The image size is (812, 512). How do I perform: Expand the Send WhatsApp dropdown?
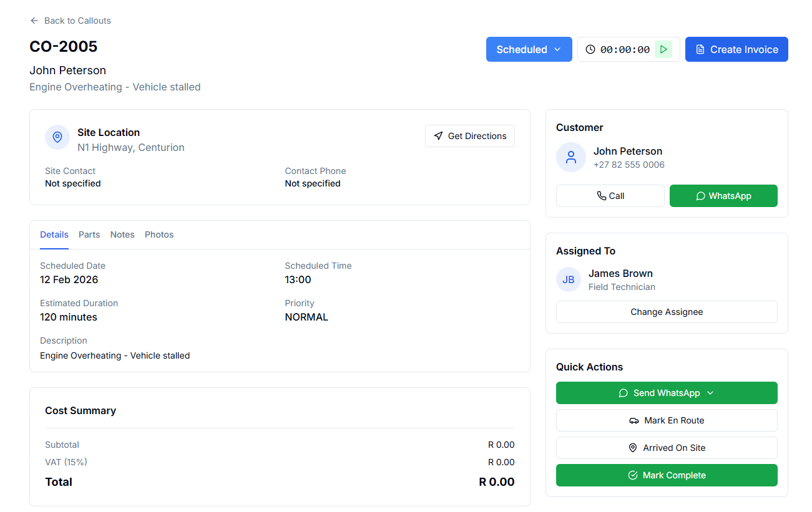click(x=667, y=393)
